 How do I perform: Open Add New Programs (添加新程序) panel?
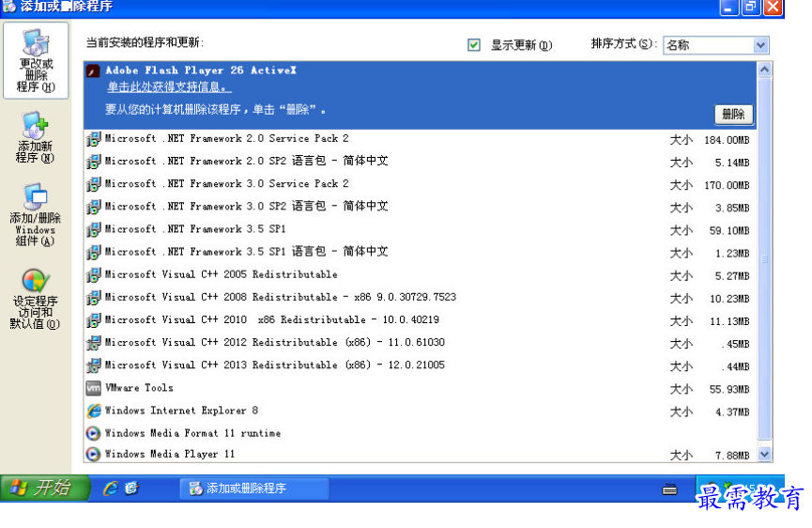[x=36, y=137]
